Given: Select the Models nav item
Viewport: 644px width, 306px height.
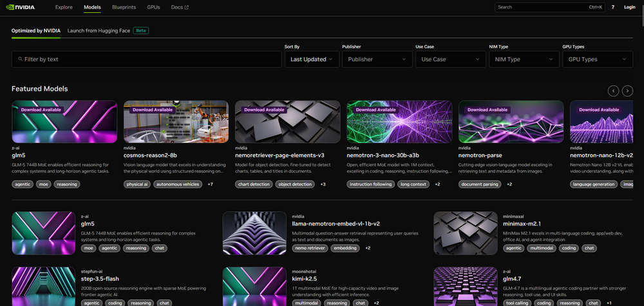Looking at the screenshot, I should point(92,7).
